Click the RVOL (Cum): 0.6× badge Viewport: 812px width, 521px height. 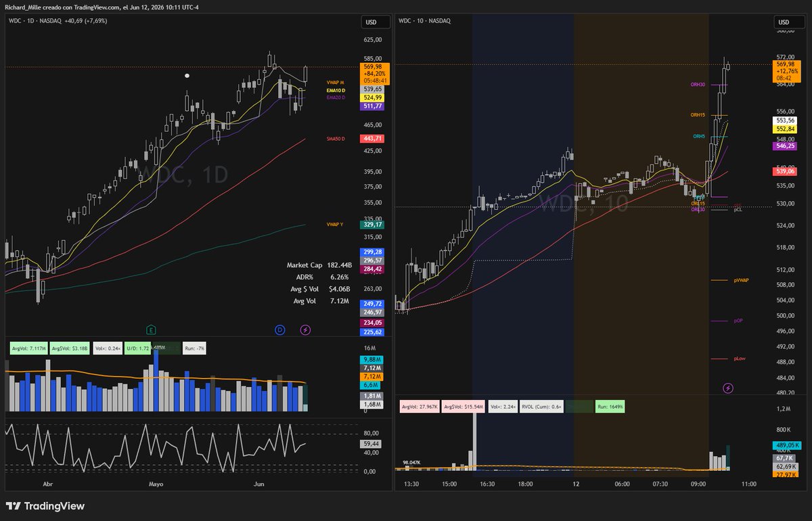tap(543, 407)
